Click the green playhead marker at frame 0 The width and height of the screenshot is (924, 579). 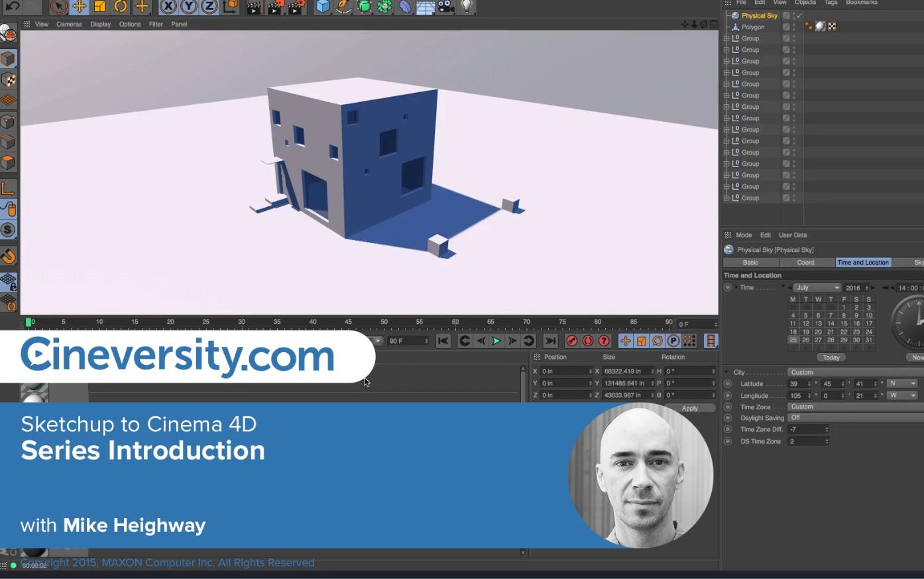(29, 322)
